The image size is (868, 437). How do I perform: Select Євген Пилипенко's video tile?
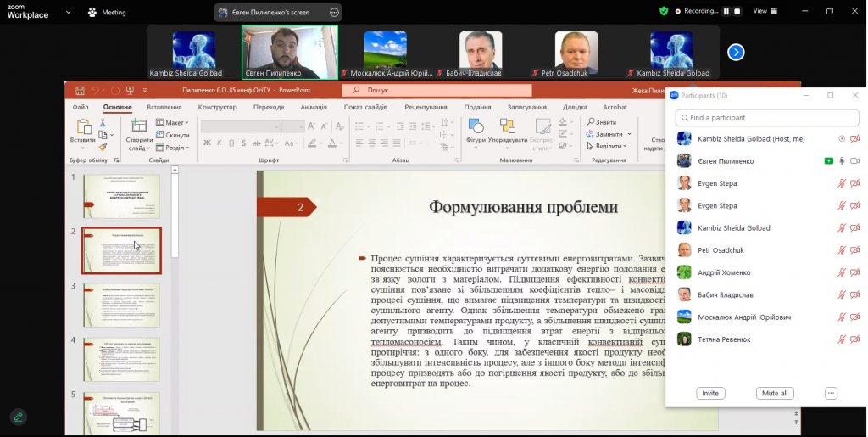point(290,52)
